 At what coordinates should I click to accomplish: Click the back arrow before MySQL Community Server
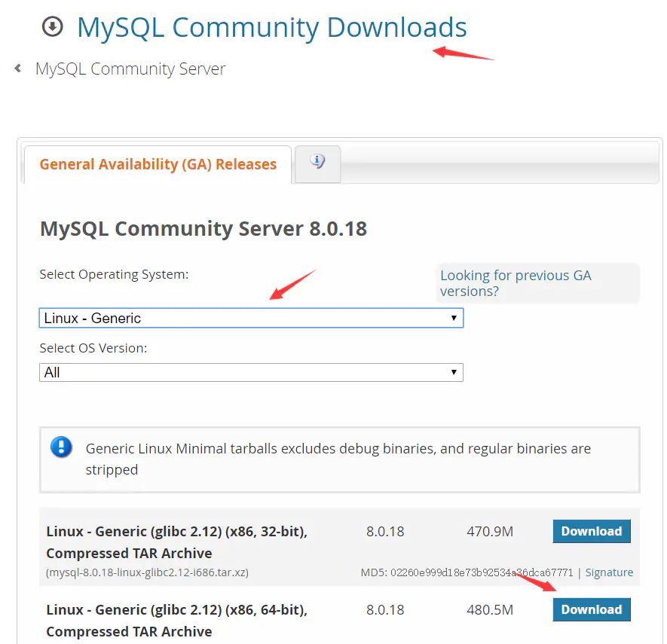click(x=18, y=68)
